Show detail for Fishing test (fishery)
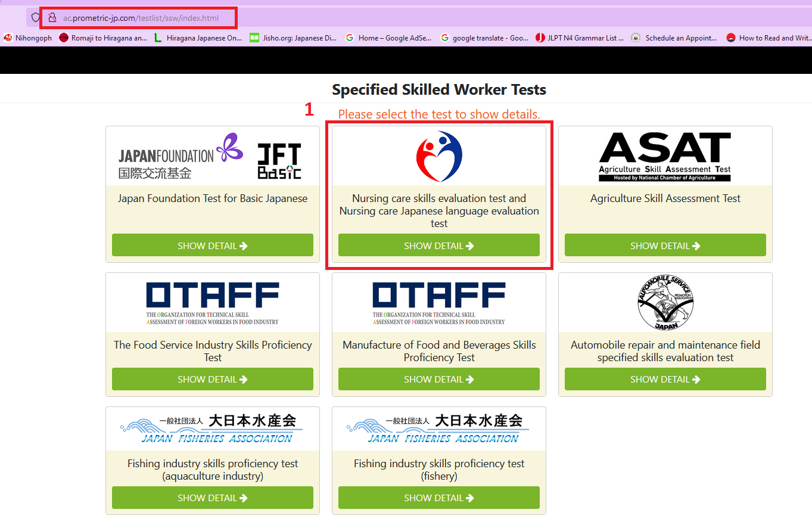The width and height of the screenshot is (812, 525). (439, 498)
